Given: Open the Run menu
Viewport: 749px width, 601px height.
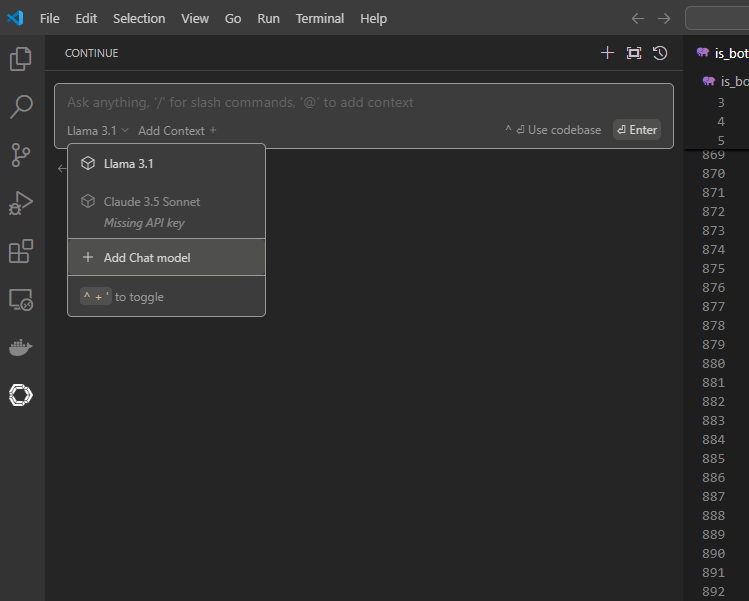Looking at the screenshot, I should [268, 18].
